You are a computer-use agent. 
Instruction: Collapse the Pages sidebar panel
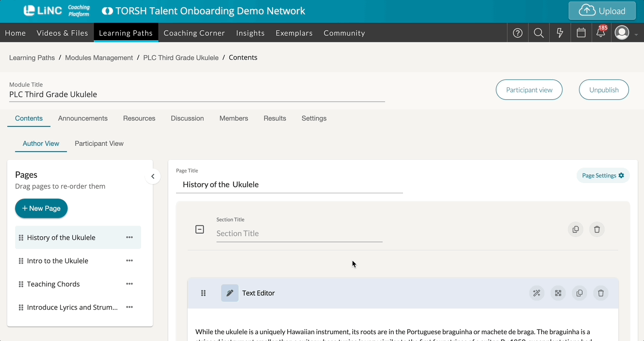pos(153,176)
